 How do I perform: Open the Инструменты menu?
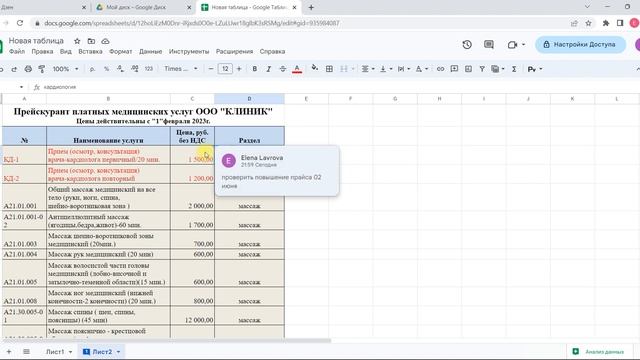point(189,51)
